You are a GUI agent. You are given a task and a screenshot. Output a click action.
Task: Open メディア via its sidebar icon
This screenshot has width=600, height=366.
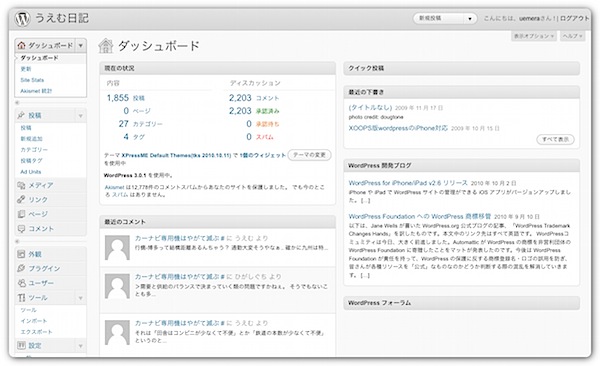21,185
